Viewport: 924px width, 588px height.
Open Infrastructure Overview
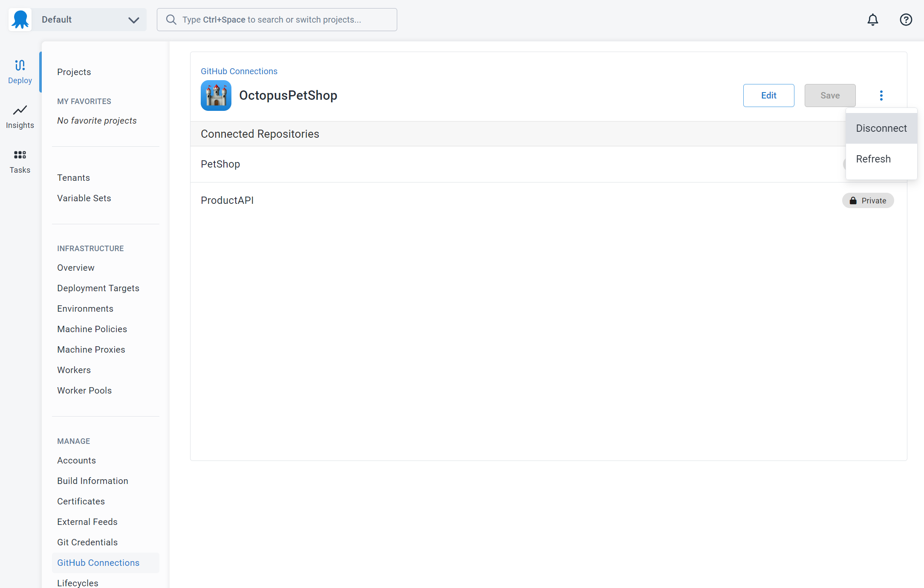coord(76,268)
